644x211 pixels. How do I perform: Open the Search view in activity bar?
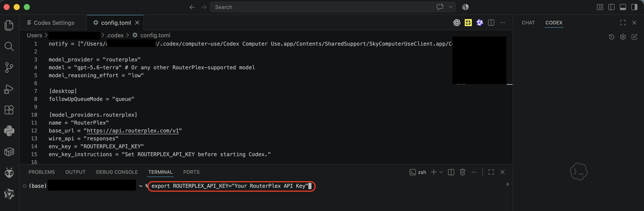(9, 46)
